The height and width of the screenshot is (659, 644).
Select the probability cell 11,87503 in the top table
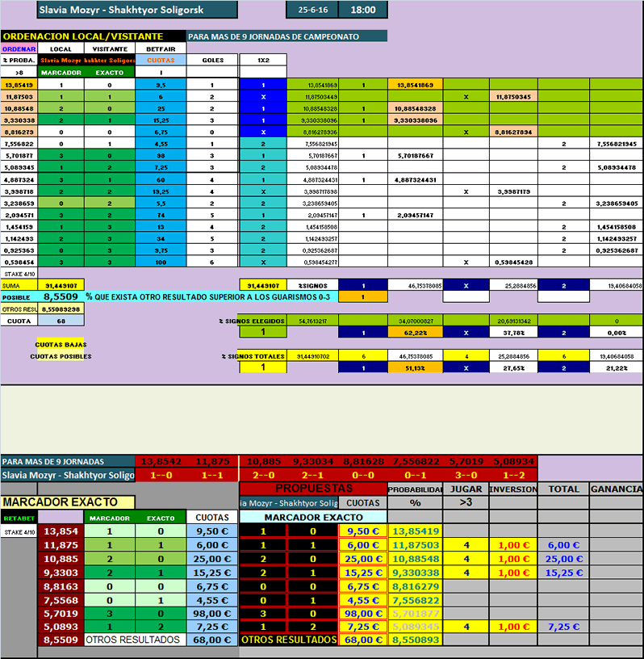(19, 97)
